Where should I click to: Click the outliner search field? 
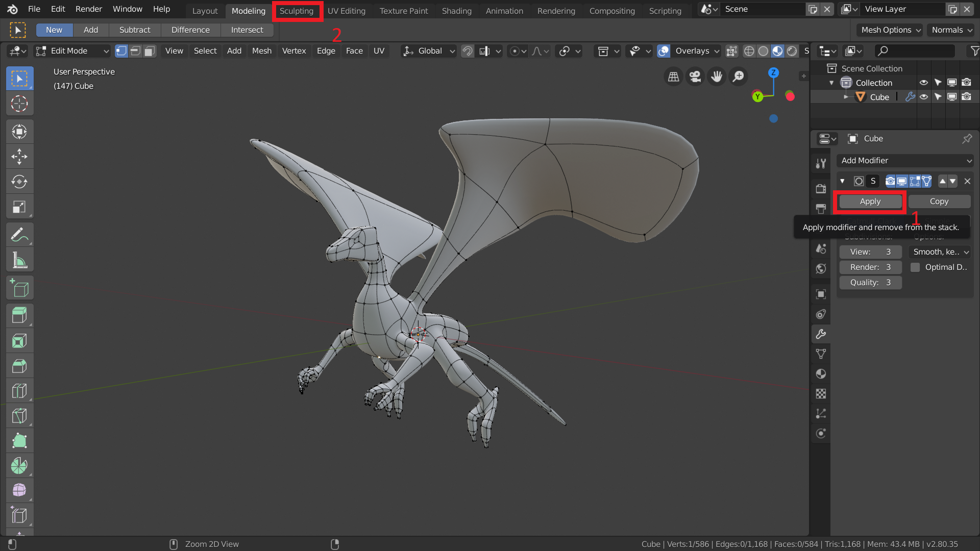[915, 51]
